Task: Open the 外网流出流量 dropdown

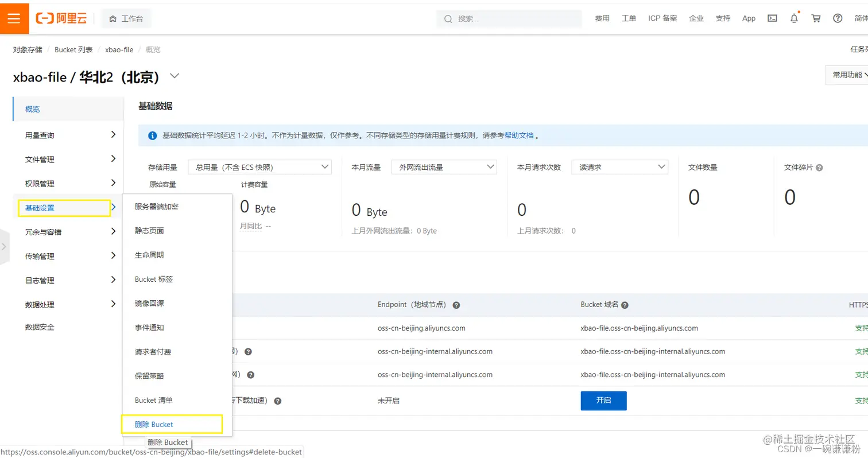Action: point(444,167)
